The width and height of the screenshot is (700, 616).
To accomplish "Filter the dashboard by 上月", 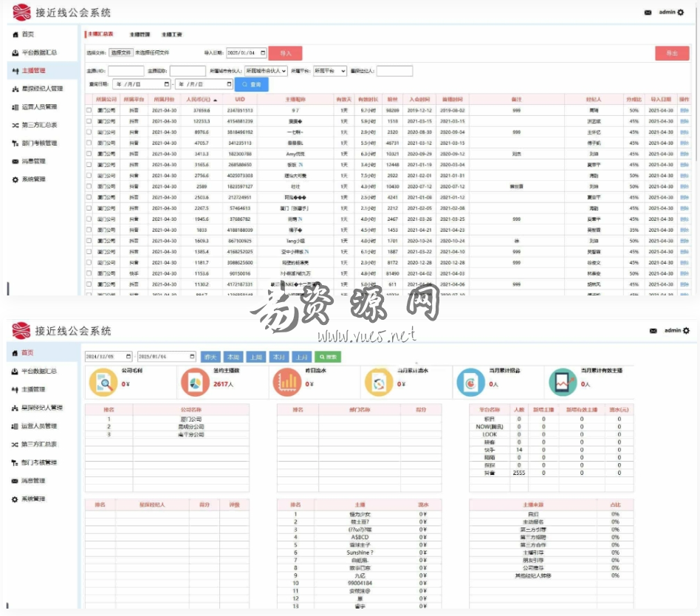I will click(x=302, y=357).
